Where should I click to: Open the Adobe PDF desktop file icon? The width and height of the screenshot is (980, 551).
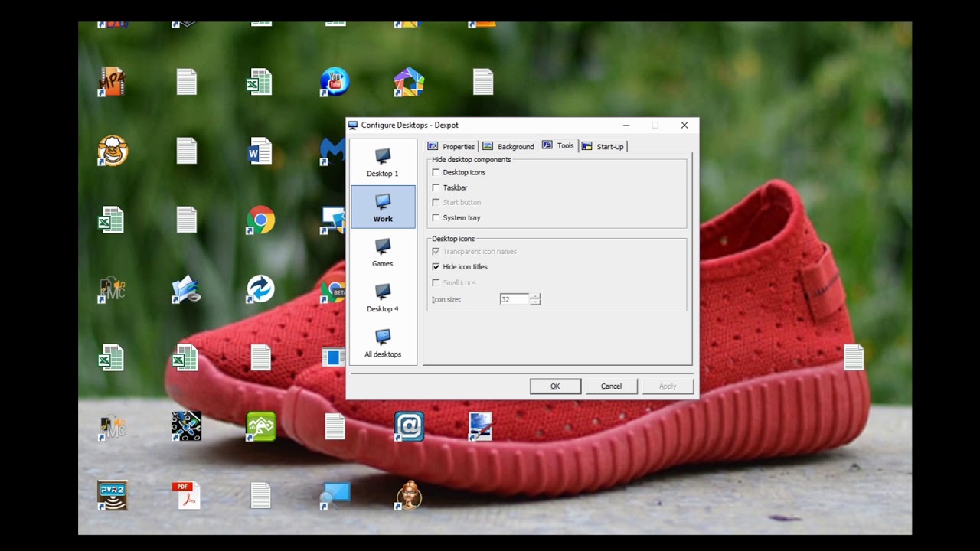pyautogui.click(x=186, y=495)
